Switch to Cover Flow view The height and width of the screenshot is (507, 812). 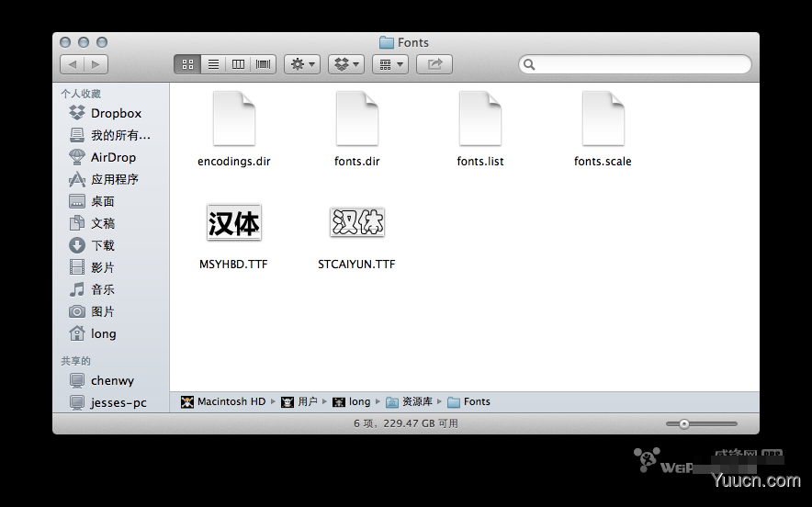[263, 64]
